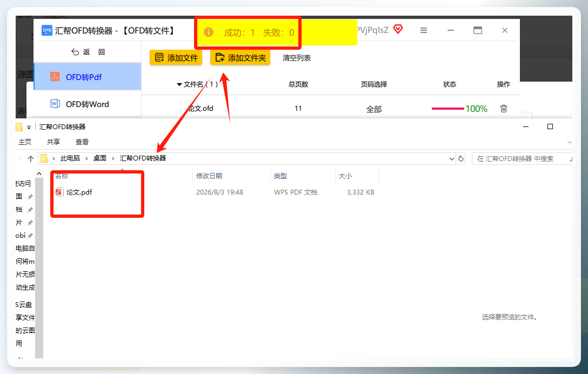Open the 主页 ribbon tab in Explorer
Viewport: 588px width, 374px height.
pyautogui.click(x=25, y=142)
